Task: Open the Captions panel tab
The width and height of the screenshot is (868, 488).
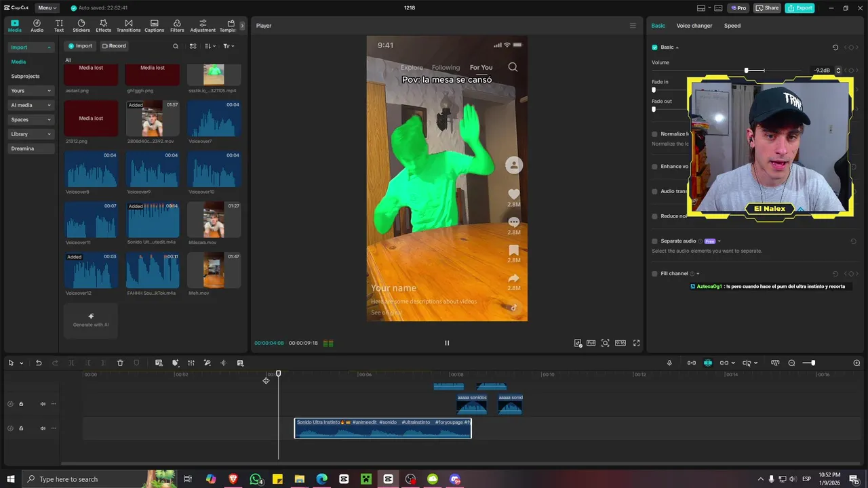Action: click(154, 26)
